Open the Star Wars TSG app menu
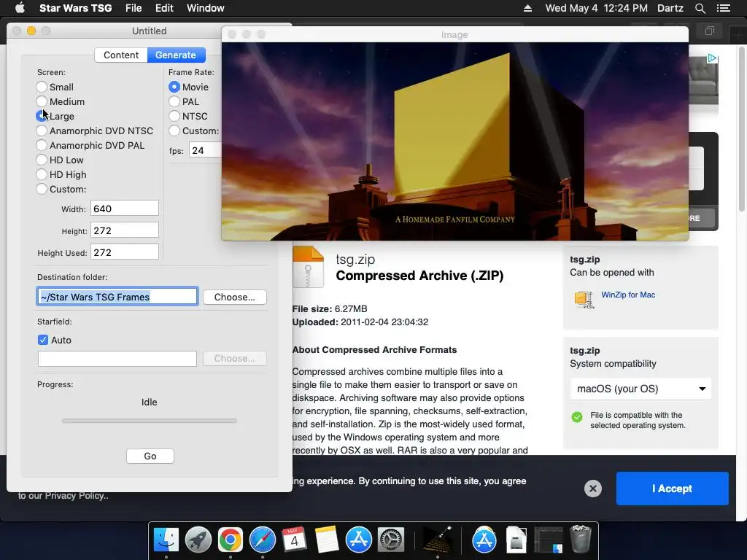747x560 pixels. tap(75, 8)
